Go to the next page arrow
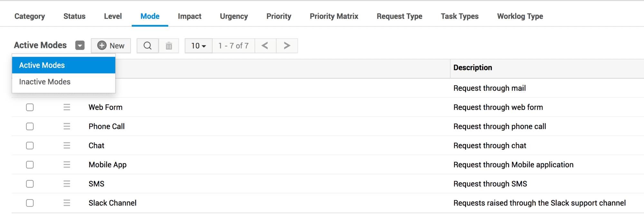The height and width of the screenshot is (214, 644). click(287, 46)
